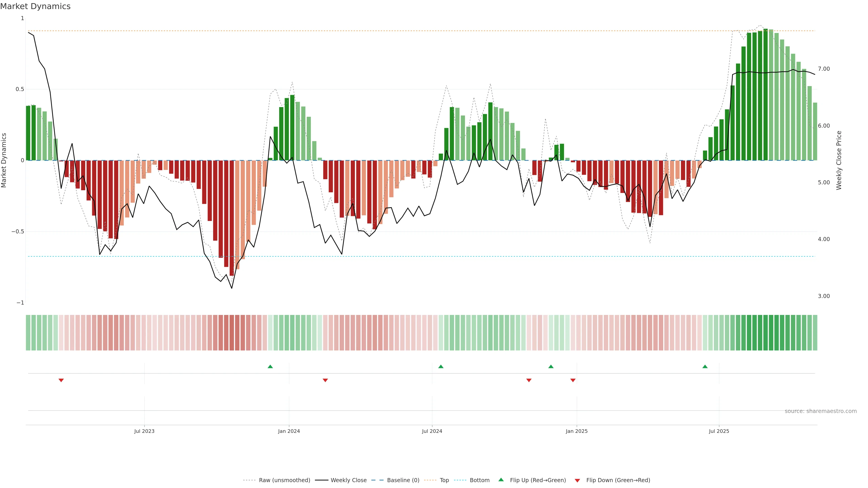Click the Flip Up green triangle legend icon

tap(501, 480)
